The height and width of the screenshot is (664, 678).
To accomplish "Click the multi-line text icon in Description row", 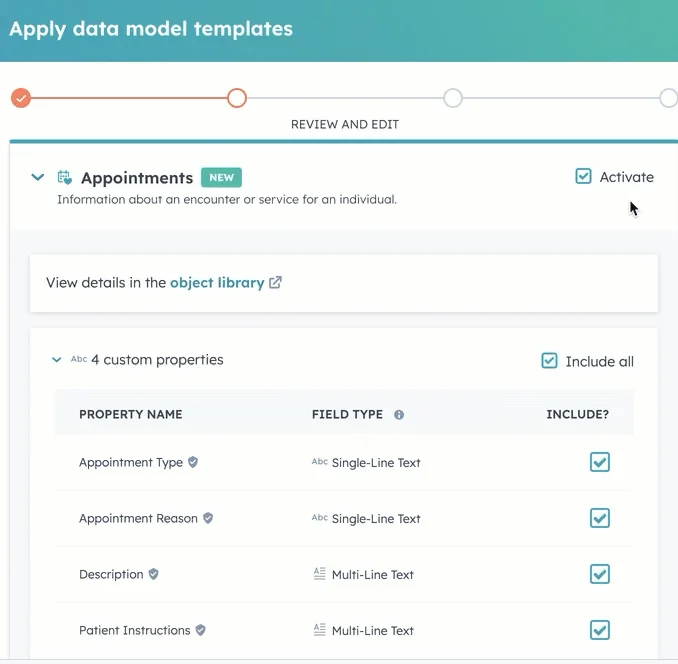I will click(320, 574).
